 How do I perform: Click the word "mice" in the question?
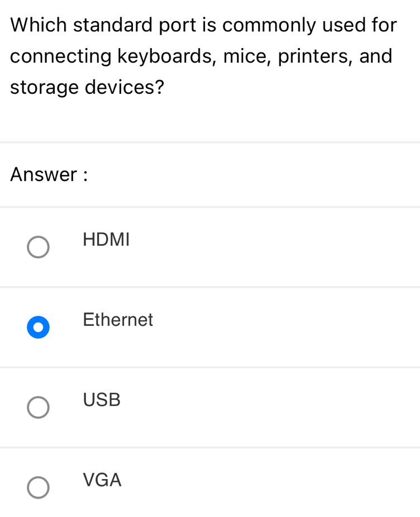pos(244,56)
